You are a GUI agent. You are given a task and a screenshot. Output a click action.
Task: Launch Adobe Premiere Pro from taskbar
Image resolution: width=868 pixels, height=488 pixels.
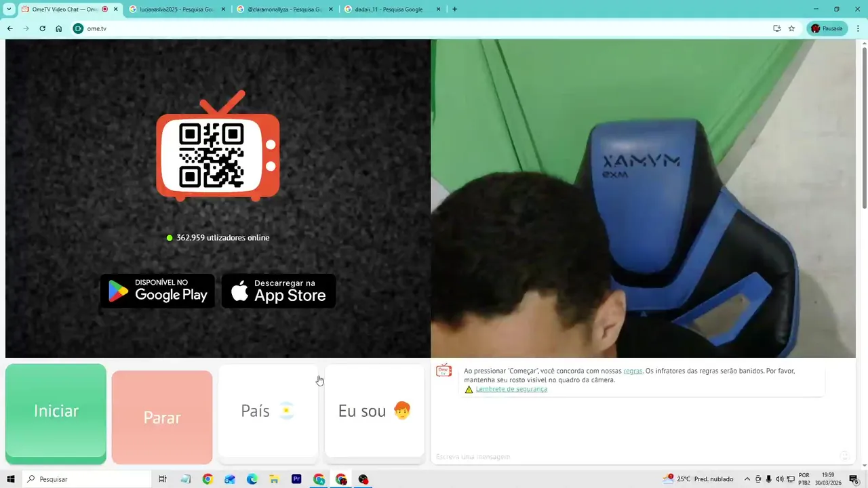point(296,479)
